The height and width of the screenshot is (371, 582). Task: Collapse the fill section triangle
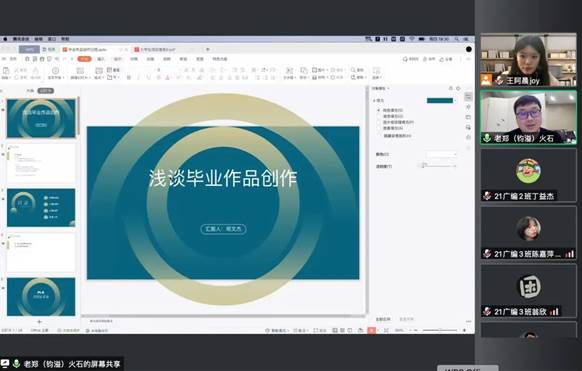pos(374,101)
